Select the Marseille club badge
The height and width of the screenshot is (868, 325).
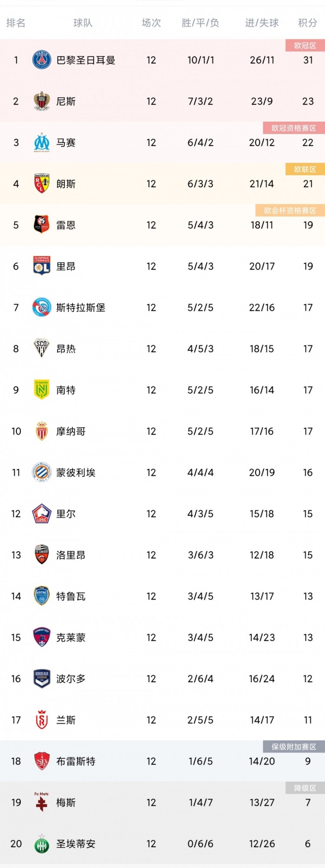[x=42, y=142]
